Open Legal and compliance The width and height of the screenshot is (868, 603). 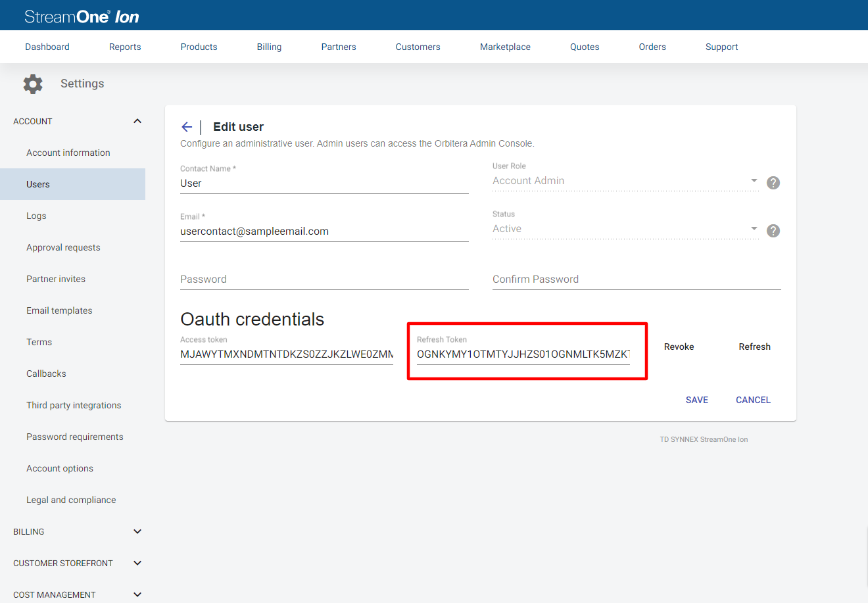point(72,500)
